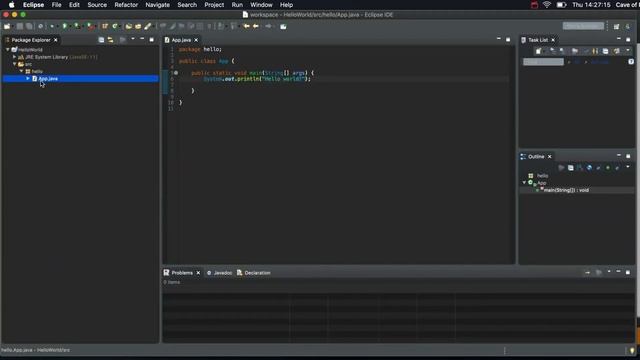Screen dimensions: 640x360
Task: Expand the App.java tree node arrow
Action: point(28,78)
